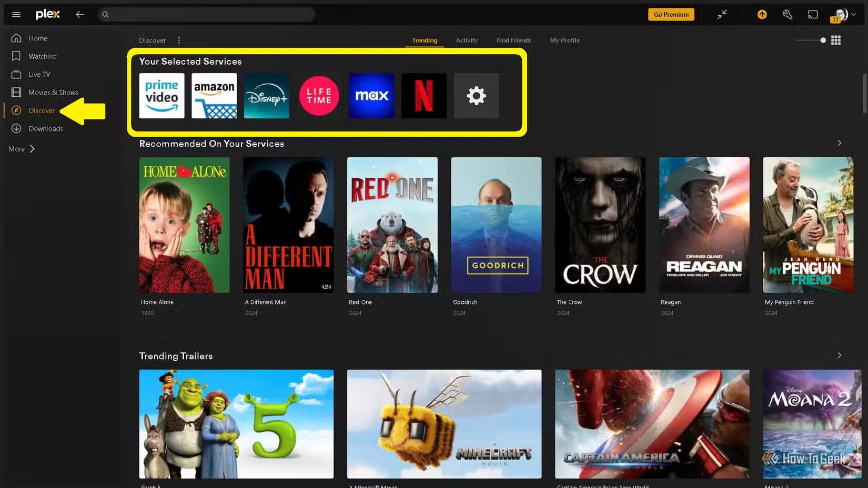868x488 pixels.
Task: Click the Reagan title link
Action: 671,302
